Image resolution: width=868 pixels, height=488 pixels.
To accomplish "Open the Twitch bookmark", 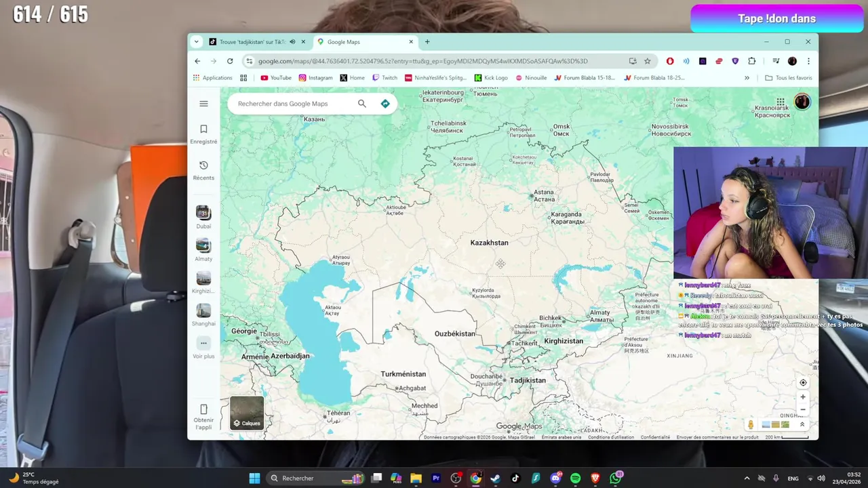I will point(385,78).
